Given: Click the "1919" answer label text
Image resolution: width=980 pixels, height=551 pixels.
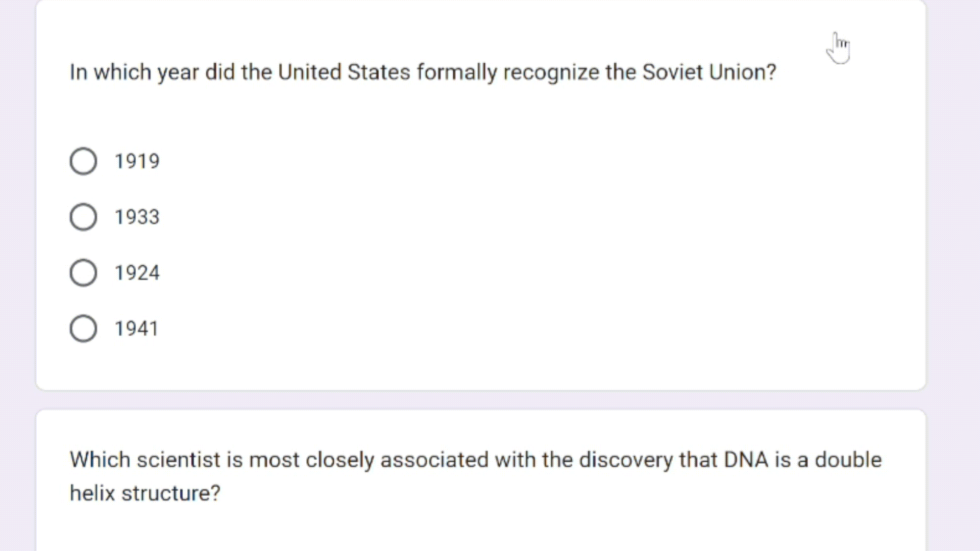Looking at the screenshot, I should coord(137,161).
